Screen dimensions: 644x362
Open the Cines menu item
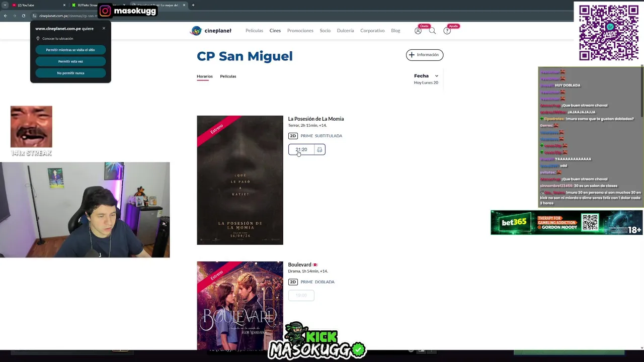click(275, 31)
